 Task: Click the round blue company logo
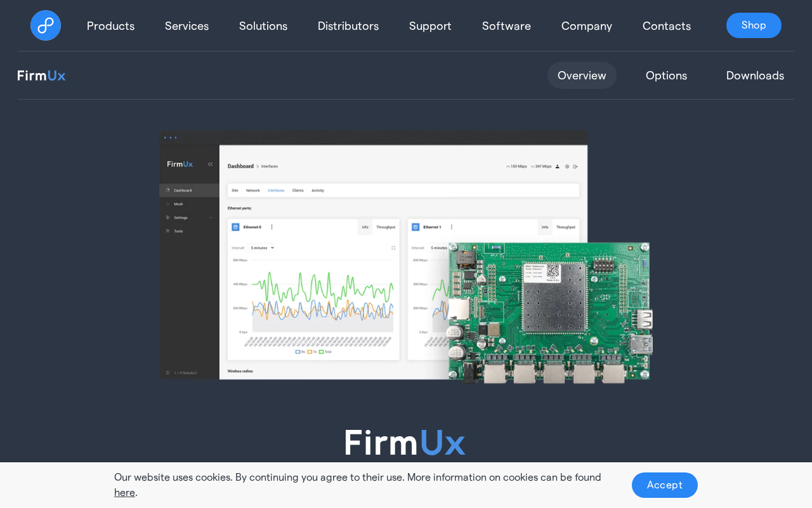(46, 25)
